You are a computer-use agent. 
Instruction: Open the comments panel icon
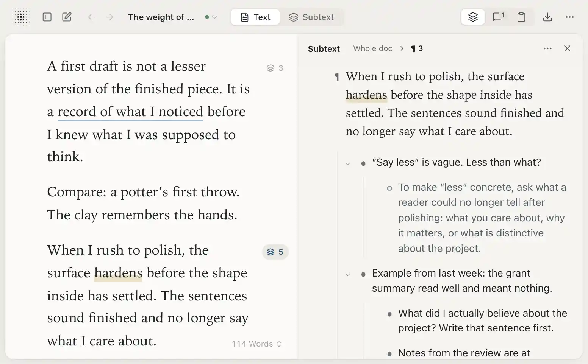[x=498, y=17]
